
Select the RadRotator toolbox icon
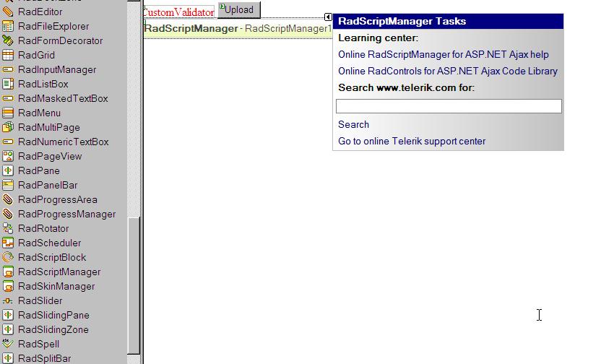point(8,228)
